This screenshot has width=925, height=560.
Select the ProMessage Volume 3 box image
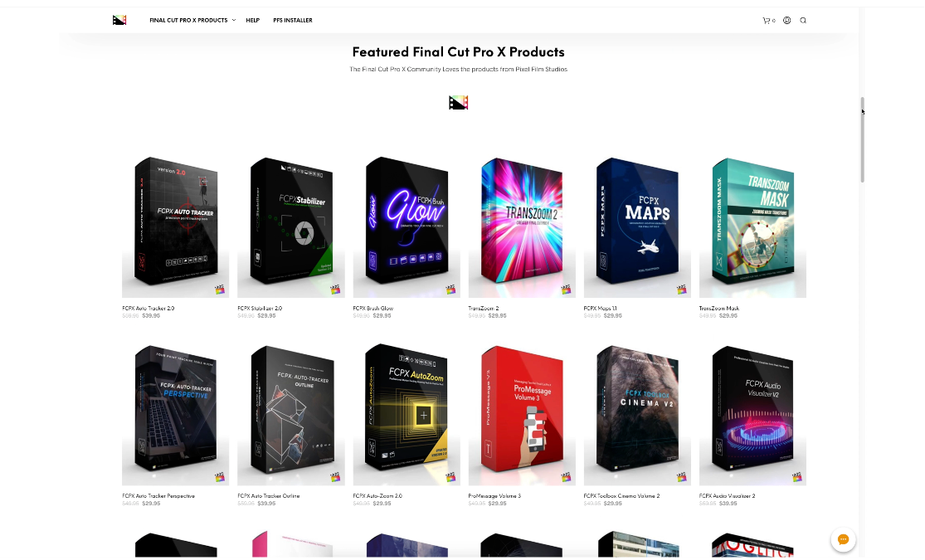tap(522, 414)
